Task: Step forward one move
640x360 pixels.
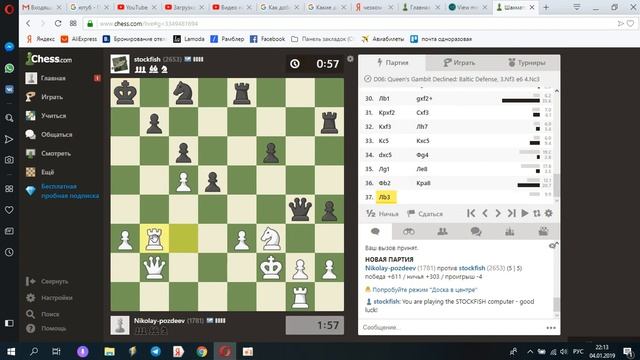Action: [498, 213]
